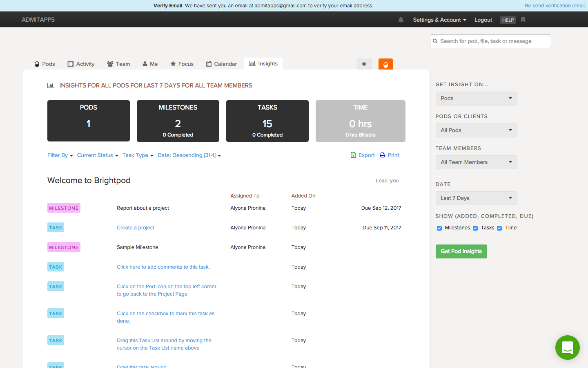Click the search magnifier icon
The image size is (588, 368).
[435, 41]
